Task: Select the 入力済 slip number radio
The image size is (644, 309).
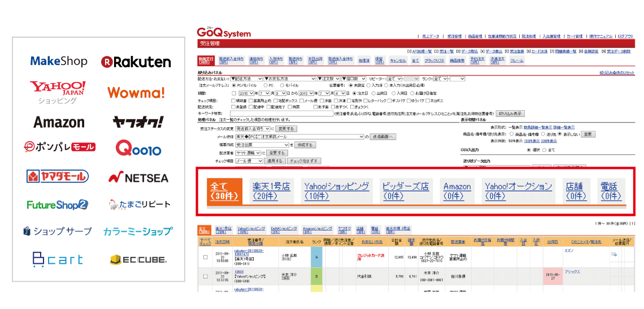Action: 368,85
